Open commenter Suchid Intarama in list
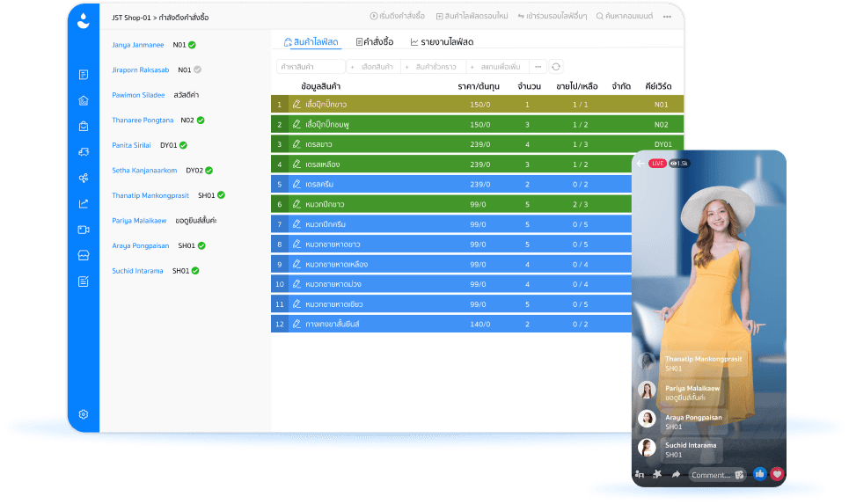Screen dimensions: 849x504 coord(137,271)
